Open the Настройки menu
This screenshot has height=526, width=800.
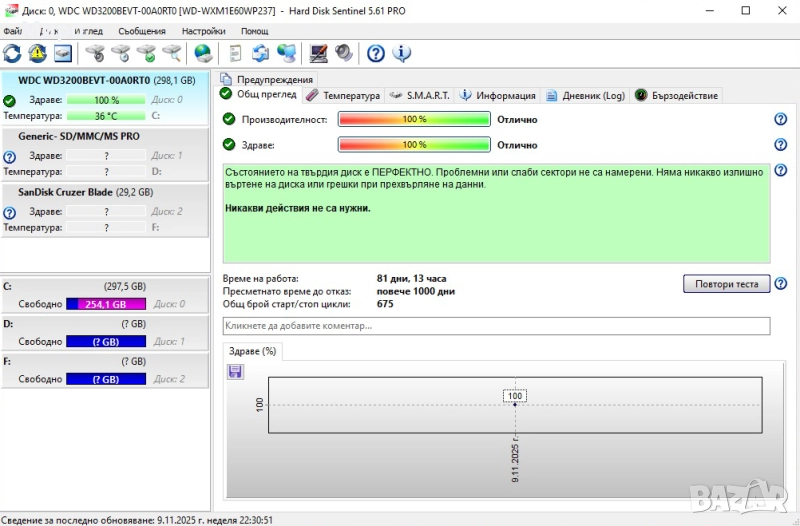click(203, 31)
